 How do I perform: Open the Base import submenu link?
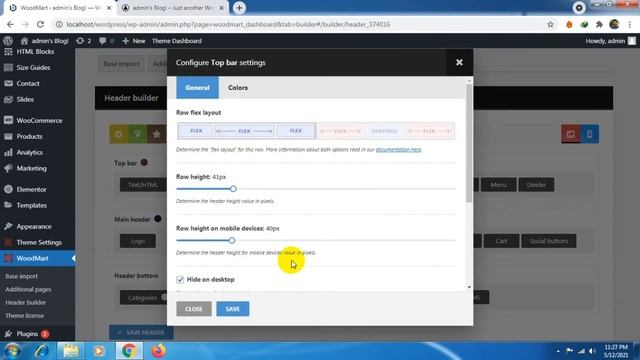[22, 276]
